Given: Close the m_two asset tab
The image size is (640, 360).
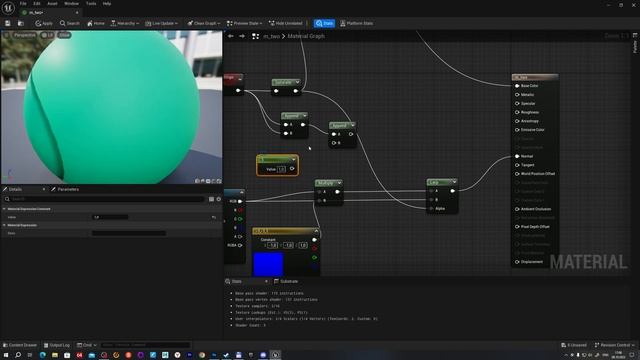Looking at the screenshot, I should (77, 13).
